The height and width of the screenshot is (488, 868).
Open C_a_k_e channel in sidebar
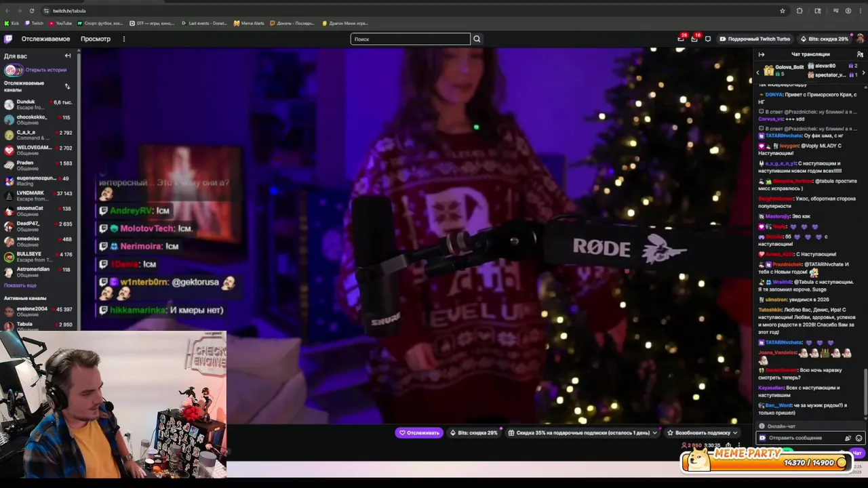[x=39, y=135]
